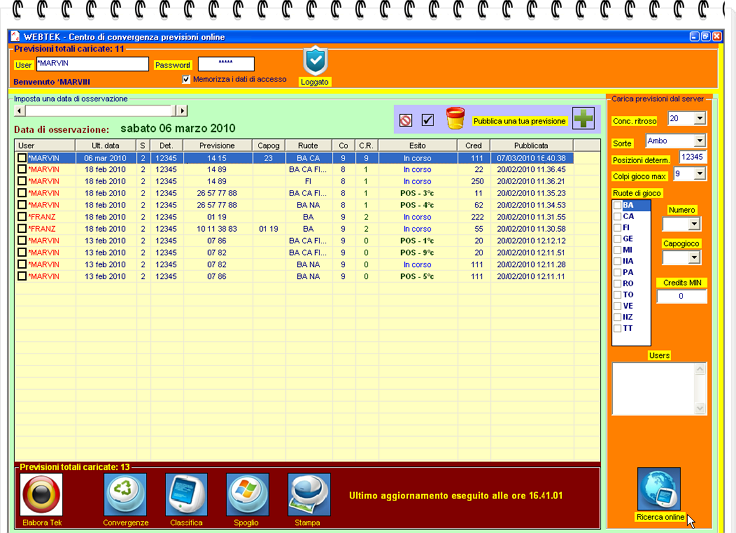This screenshot has height=533, width=736.
Task: Click the Posizioni determ. input field
Action: pos(692,157)
